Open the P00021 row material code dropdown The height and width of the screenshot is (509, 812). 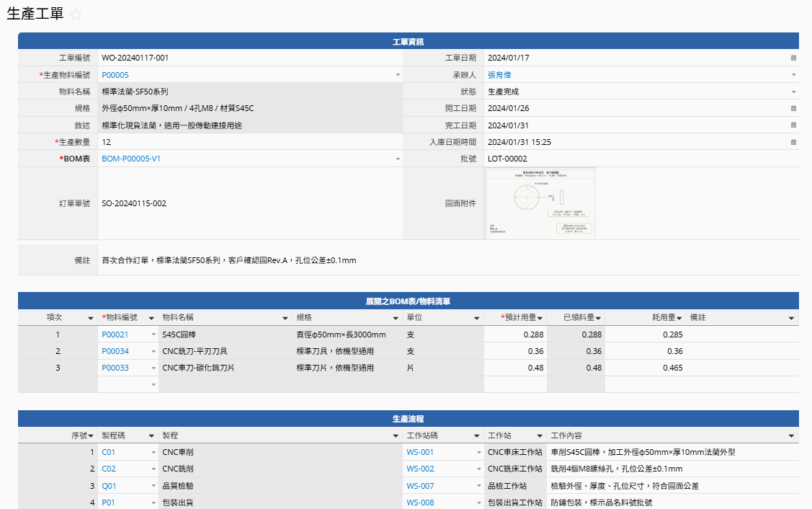[153, 335]
